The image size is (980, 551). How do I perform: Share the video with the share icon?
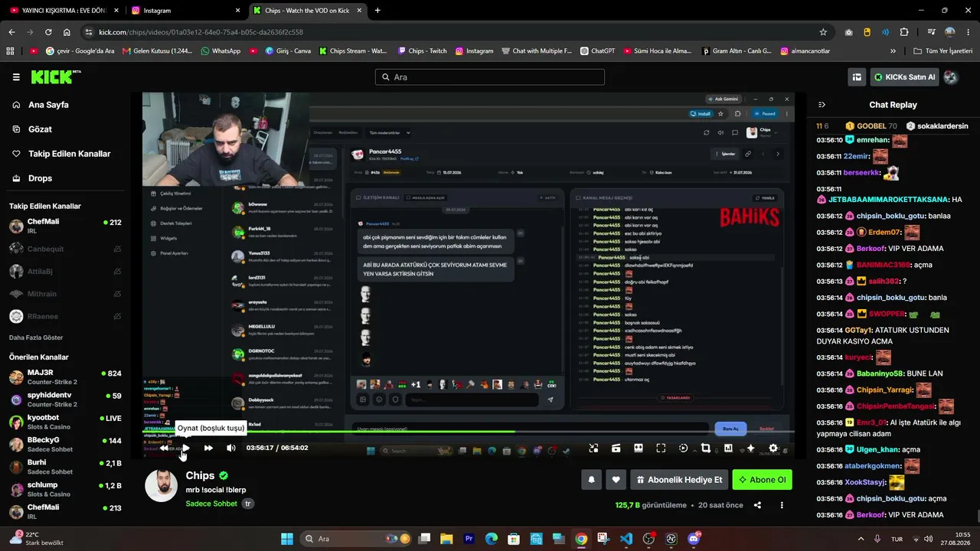tap(757, 505)
